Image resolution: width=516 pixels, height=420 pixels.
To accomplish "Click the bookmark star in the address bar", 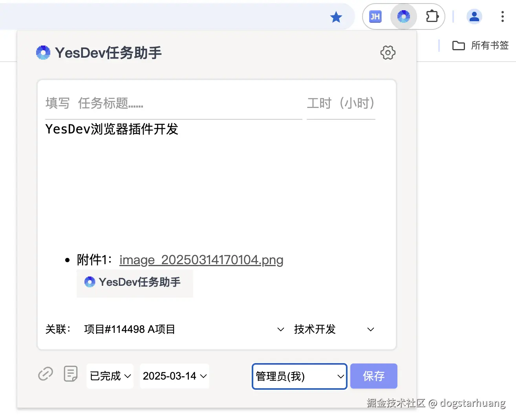I will coord(336,16).
